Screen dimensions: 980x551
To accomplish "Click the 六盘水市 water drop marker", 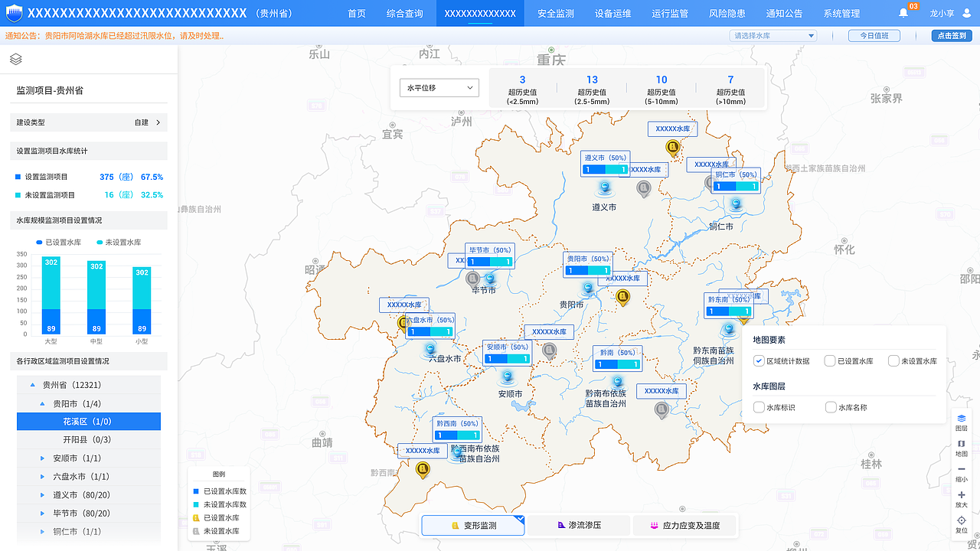I will tap(431, 350).
